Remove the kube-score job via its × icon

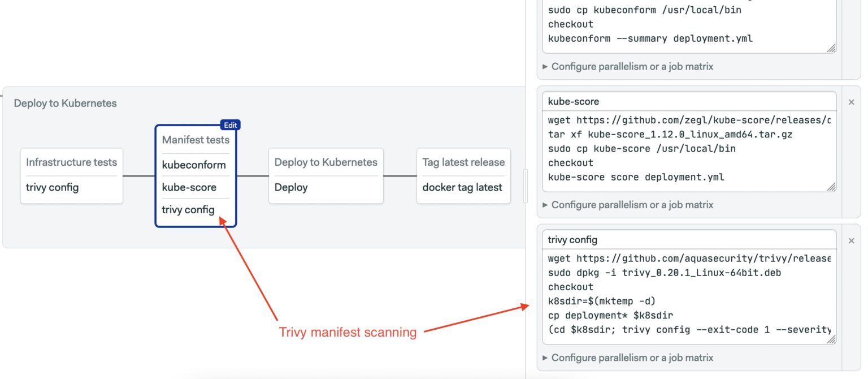[851, 101]
